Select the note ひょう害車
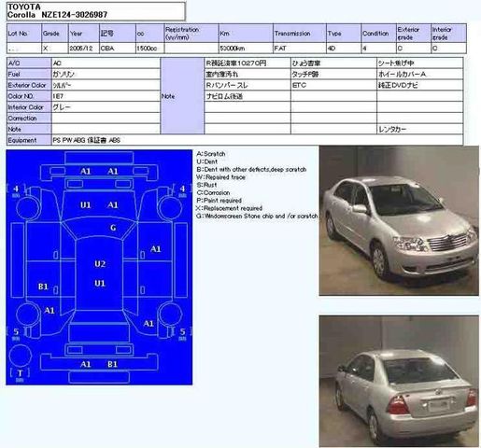 click(x=333, y=63)
